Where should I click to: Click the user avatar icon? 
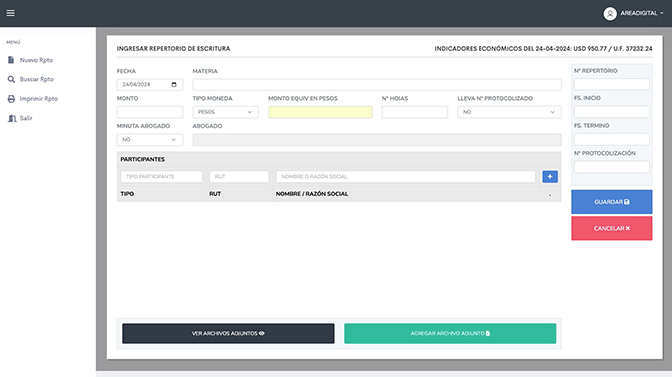click(609, 14)
